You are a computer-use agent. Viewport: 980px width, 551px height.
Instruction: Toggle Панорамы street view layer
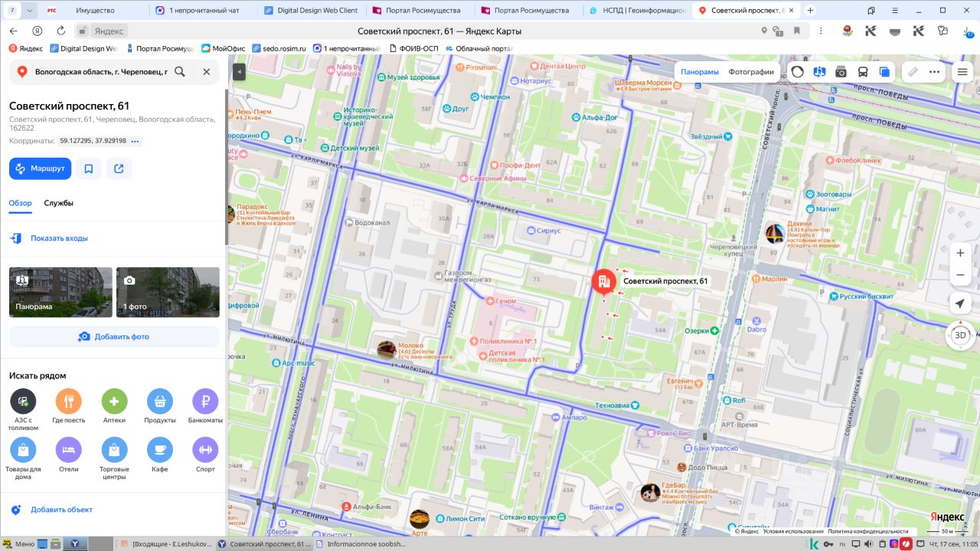[x=700, y=72]
